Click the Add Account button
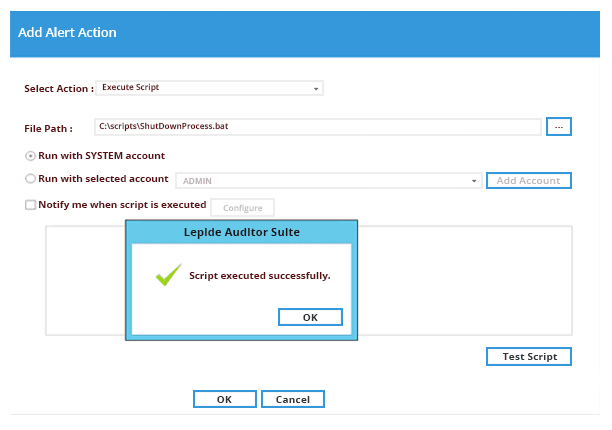Viewport: 612px width, 430px height. click(528, 181)
